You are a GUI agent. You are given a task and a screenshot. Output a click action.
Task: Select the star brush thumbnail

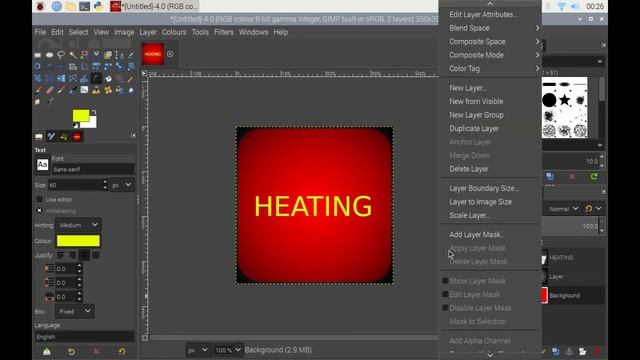coord(564,100)
